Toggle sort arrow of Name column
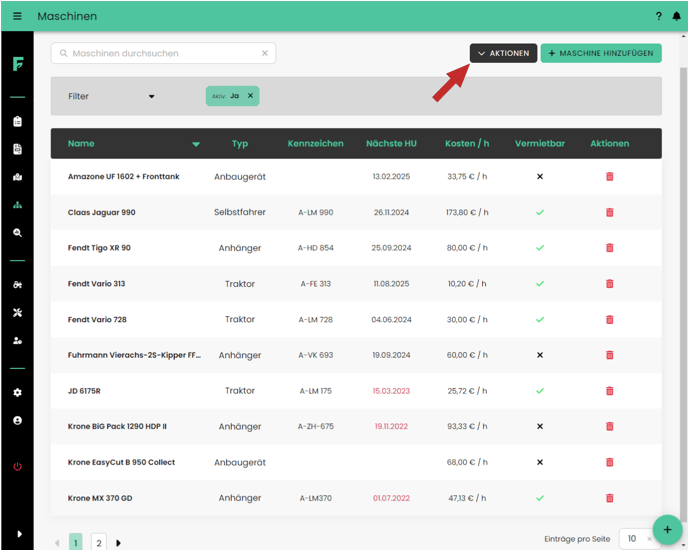Screen dimensions: 688x550 (x=196, y=144)
